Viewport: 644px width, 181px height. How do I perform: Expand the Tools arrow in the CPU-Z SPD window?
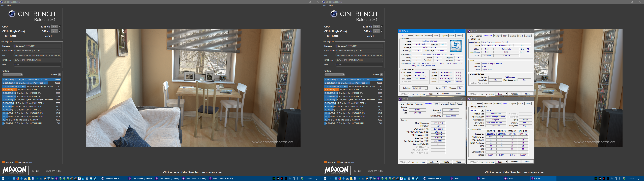pos(506,162)
